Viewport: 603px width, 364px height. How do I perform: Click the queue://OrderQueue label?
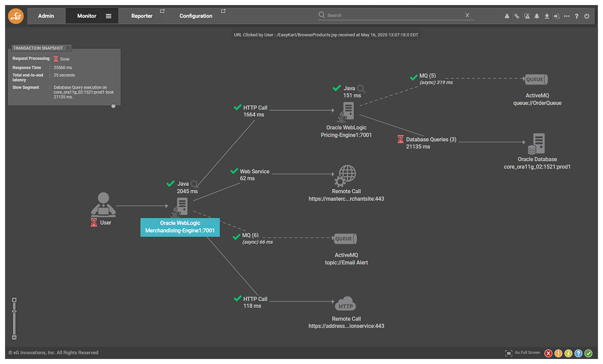click(536, 103)
